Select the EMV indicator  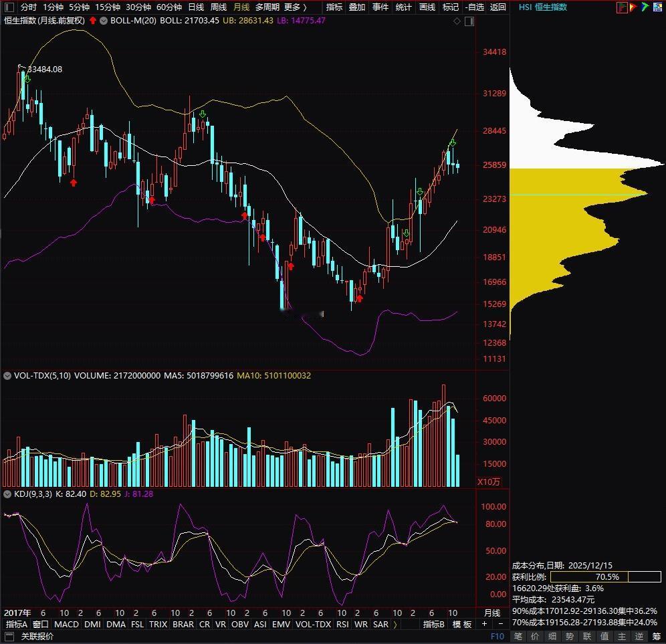coord(281,625)
